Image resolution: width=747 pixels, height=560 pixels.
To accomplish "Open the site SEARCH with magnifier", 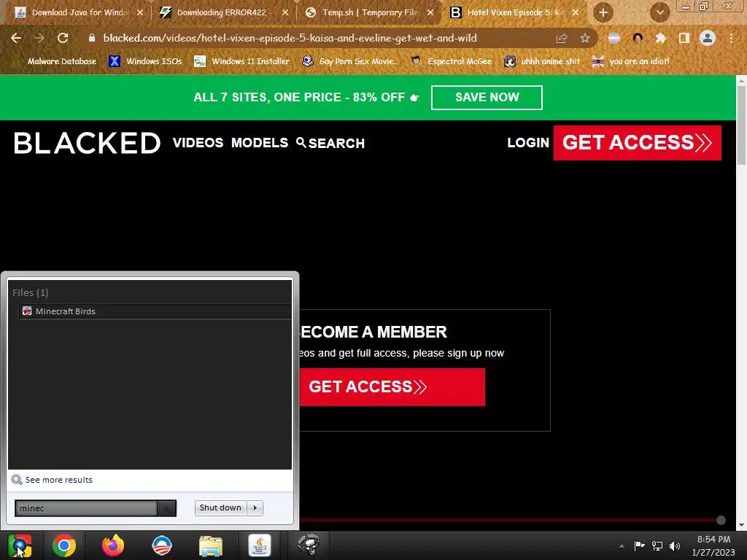I will [x=330, y=143].
